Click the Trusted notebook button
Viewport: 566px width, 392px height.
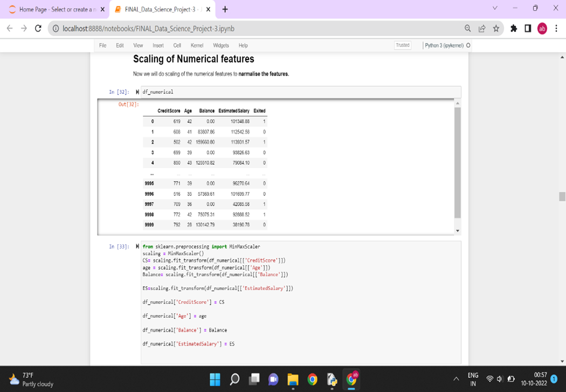click(x=402, y=45)
